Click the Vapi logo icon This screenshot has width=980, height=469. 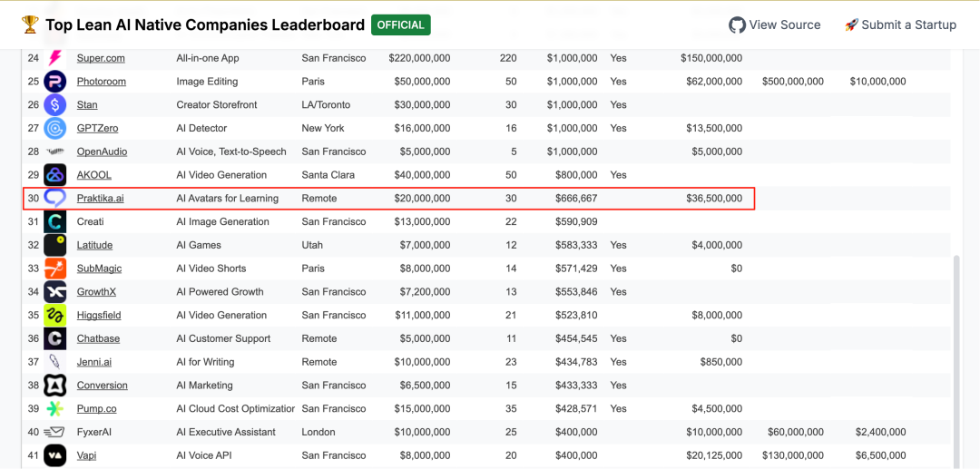[55, 456]
